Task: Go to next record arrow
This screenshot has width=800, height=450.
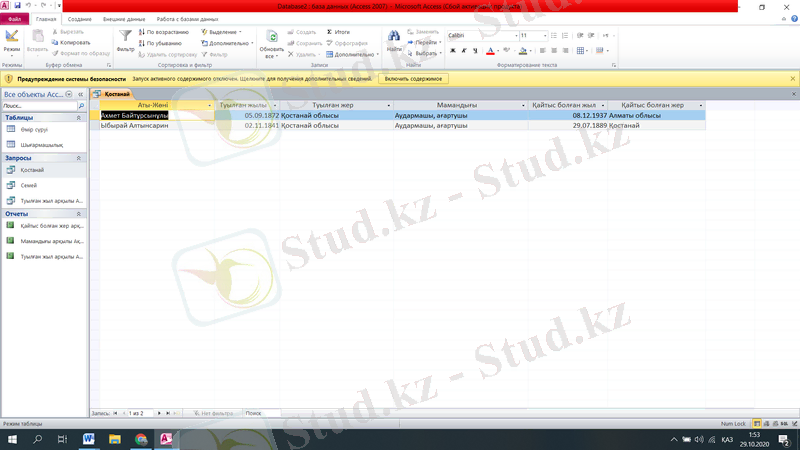Action: tap(159, 413)
